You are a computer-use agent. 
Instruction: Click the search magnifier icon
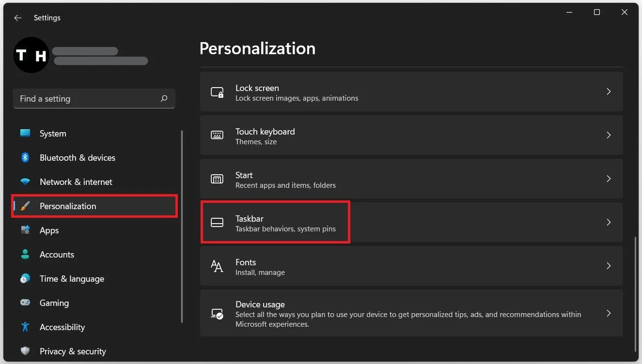(164, 98)
